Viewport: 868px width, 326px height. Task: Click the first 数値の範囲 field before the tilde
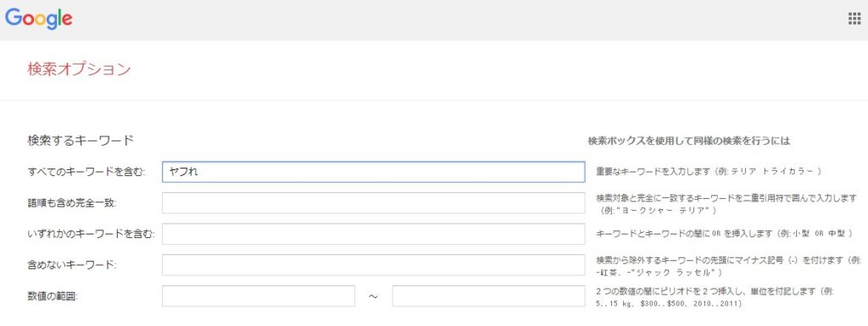click(258, 296)
